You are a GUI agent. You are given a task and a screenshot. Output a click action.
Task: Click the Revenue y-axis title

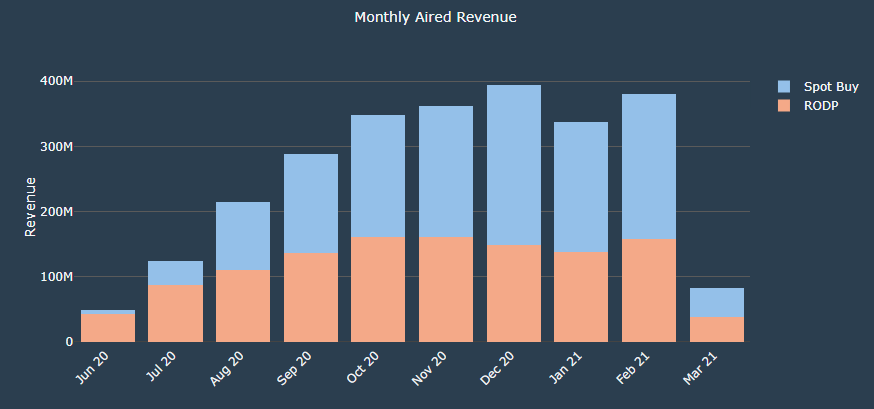[30, 207]
